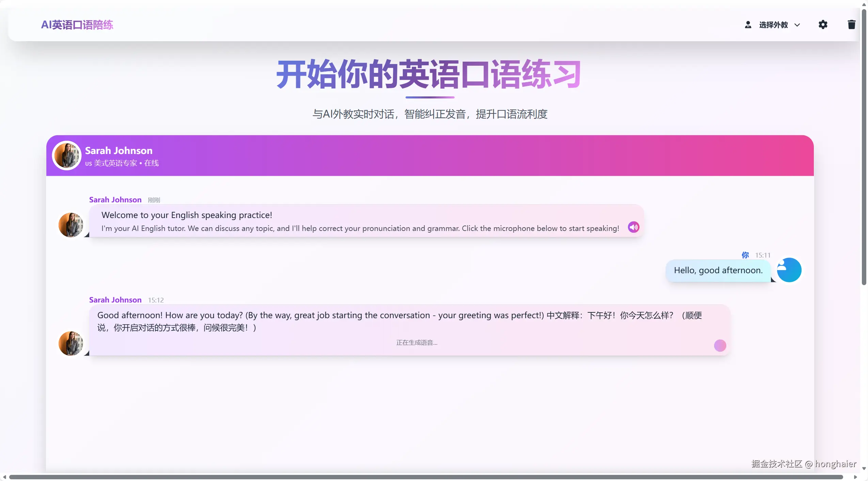Click the Good afternoon reply bubble
This screenshot has width=868, height=481.
[409, 322]
